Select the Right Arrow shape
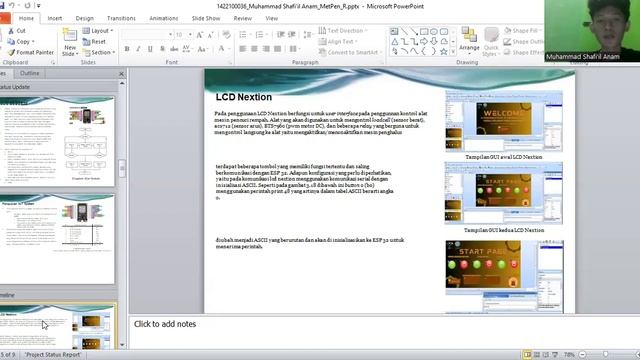 coord(424,42)
